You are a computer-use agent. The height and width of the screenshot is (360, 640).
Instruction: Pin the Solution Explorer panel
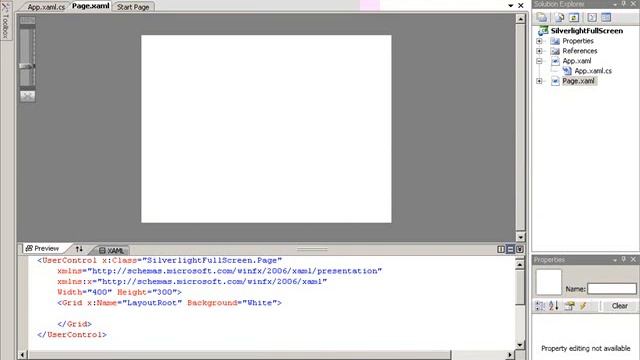(624, 4)
